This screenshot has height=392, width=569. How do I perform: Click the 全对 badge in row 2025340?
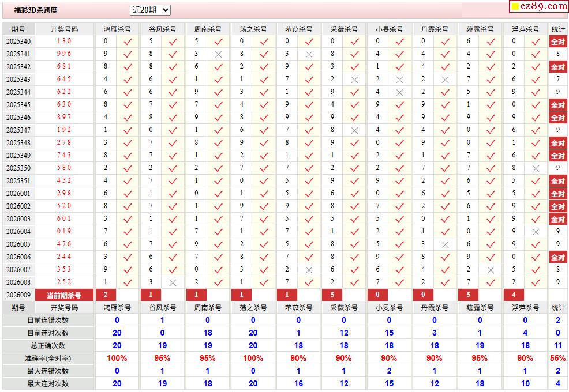557,42
